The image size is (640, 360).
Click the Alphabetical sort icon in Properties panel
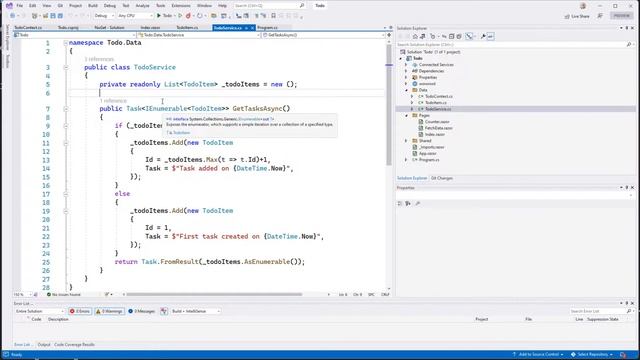point(408,203)
